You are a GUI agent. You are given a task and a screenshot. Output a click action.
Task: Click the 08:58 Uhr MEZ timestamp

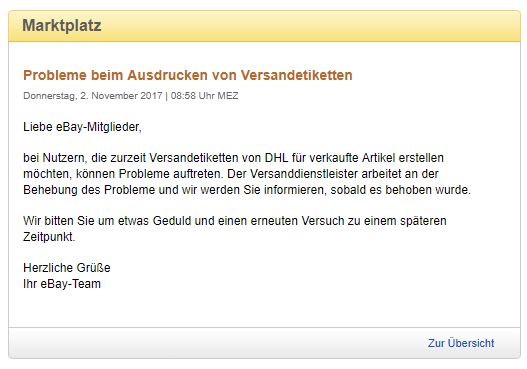[204, 96]
